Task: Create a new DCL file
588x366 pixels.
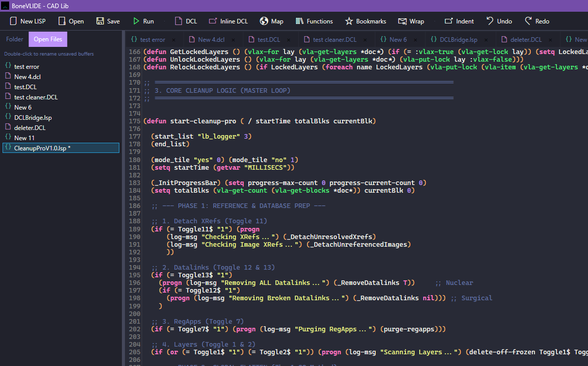Action: (x=186, y=21)
